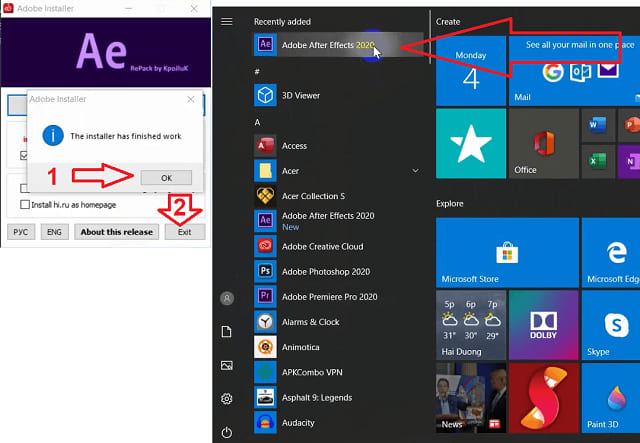The width and height of the screenshot is (640, 443).
Task: Open the Word tile
Action: 598,125
